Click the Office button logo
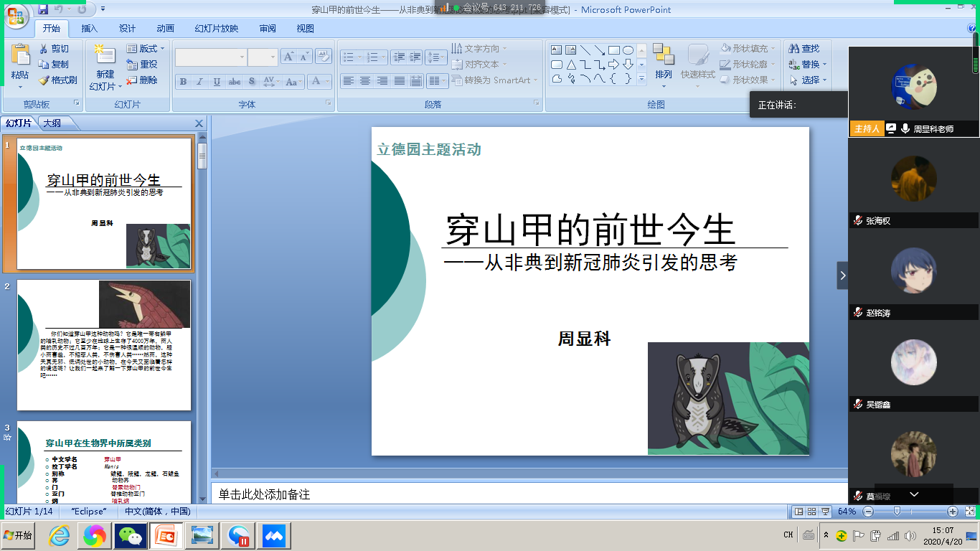Viewport: 980px width, 551px height. 16,15
